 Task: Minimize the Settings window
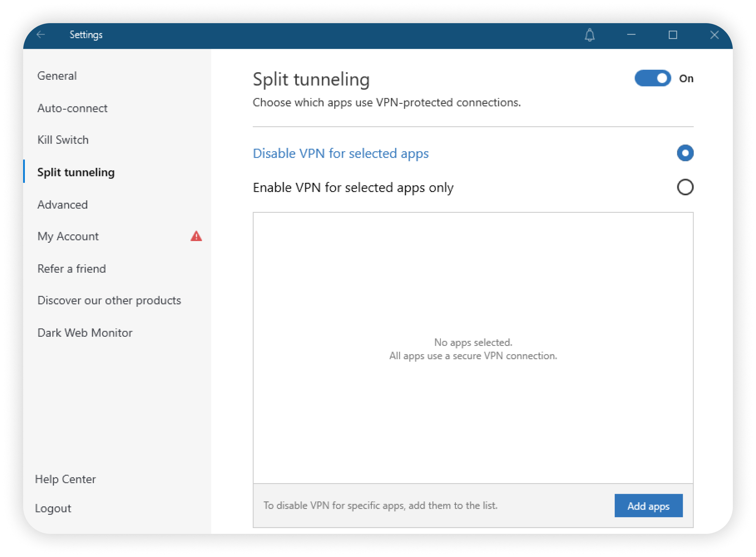[x=631, y=35]
